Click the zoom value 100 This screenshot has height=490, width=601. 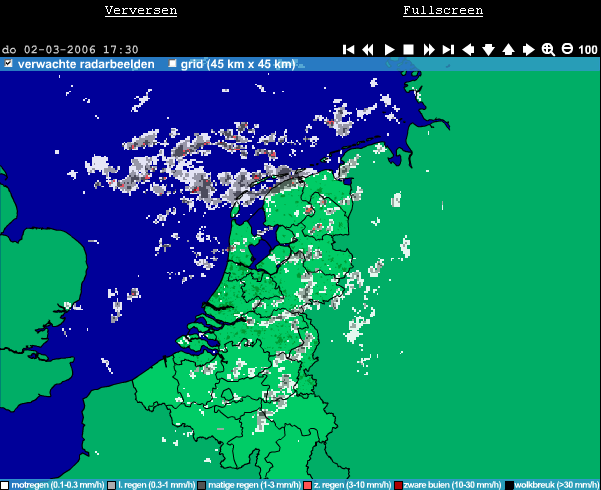pos(588,50)
